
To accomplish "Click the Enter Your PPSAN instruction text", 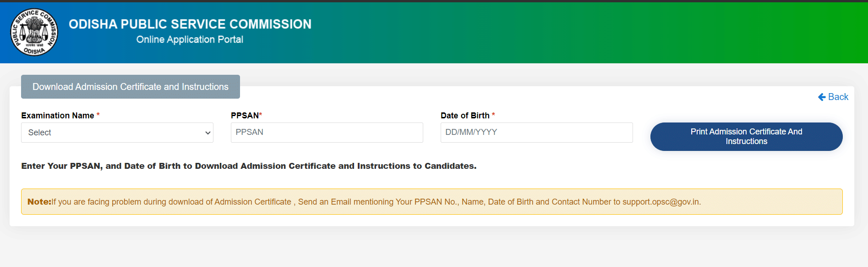I will [x=249, y=166].
